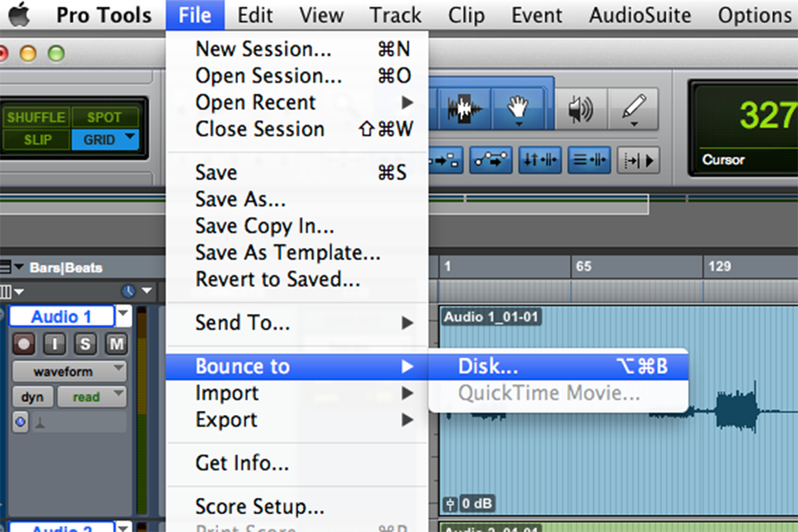Select the Grabber hand tool
The image size is (798, 532).
point(518,108)
